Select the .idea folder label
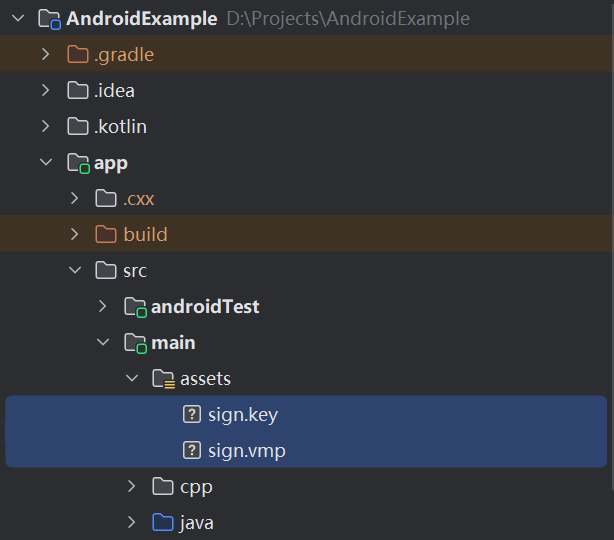This screenshot has width=614, height=540. coord(114,91)
